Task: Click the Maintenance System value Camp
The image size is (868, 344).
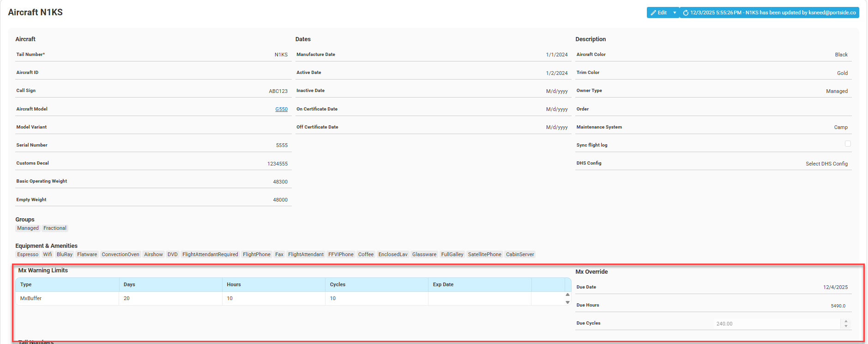Action: [840, 127]
